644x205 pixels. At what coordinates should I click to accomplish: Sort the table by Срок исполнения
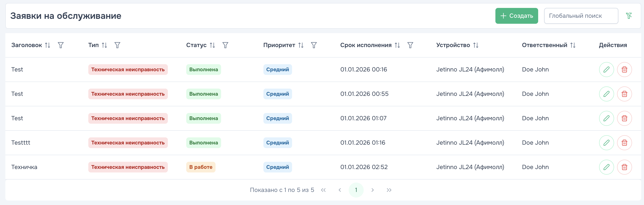(397, 45)
